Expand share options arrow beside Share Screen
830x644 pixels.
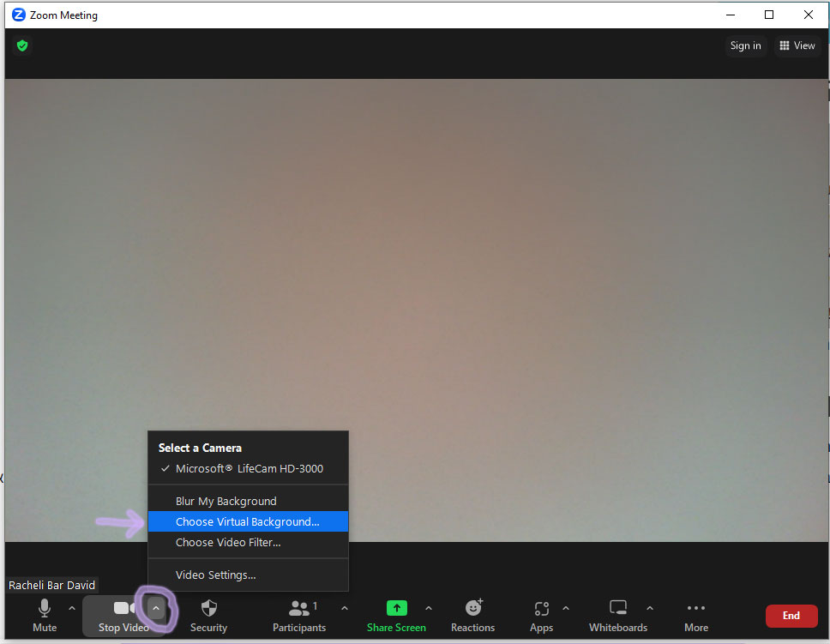pyautogui.click(x=429, y=609)
